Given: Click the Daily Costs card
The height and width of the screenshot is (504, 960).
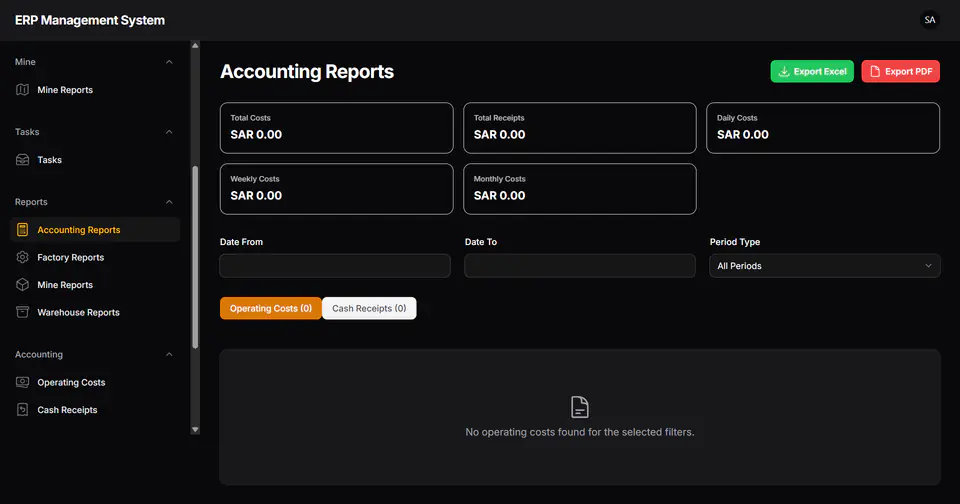Looking at the screenshot, I should pos(823,128).
